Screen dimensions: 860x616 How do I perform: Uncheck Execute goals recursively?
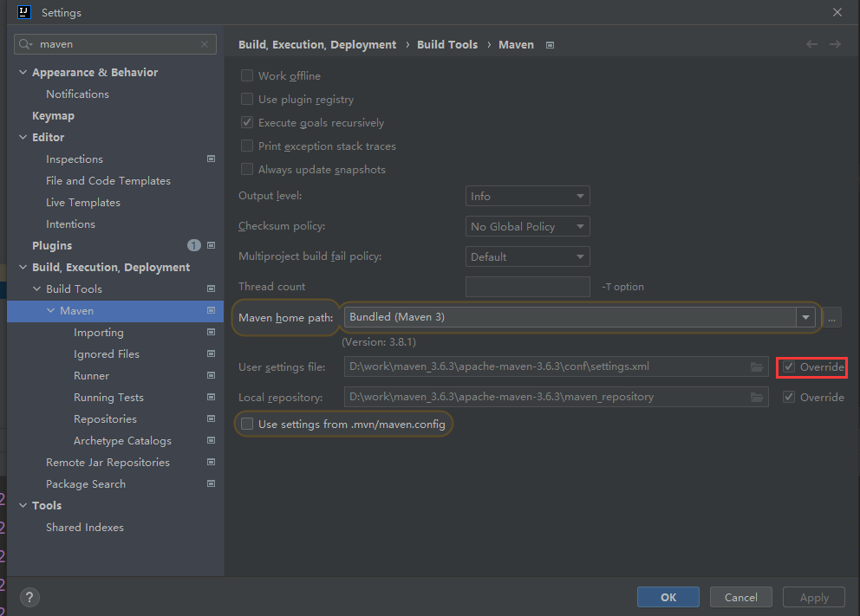point(247,123)
